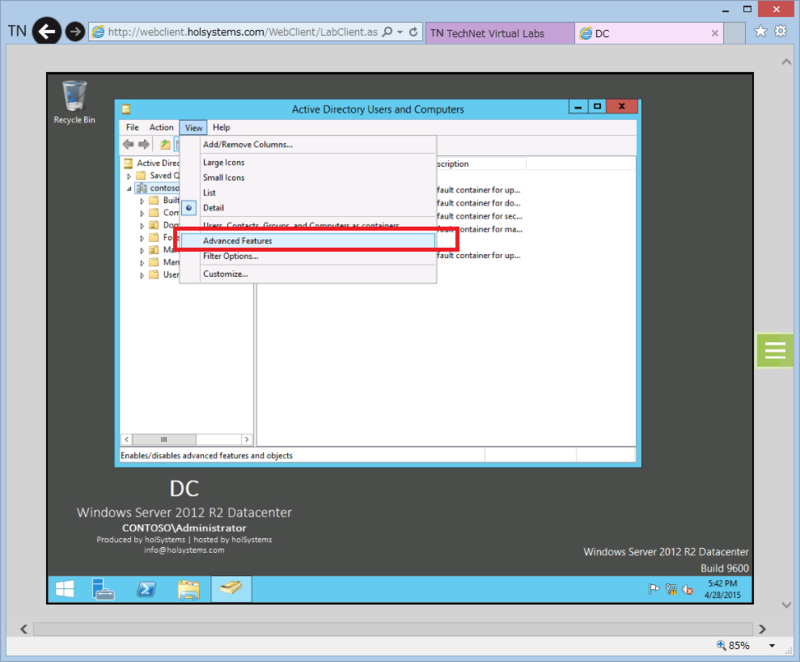800x662 pixels.
Task: Expand the ForeignSecurityPrincipals tree node
Action: click(142, 238)
